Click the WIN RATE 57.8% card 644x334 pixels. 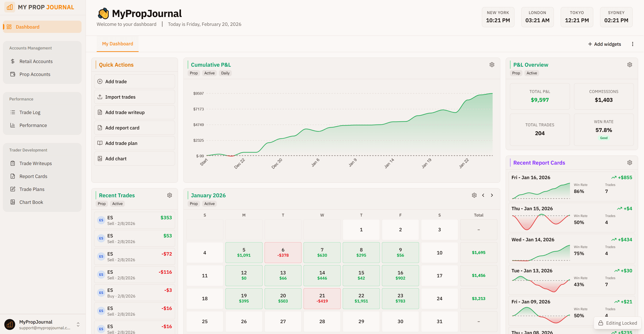pos(603,130)
